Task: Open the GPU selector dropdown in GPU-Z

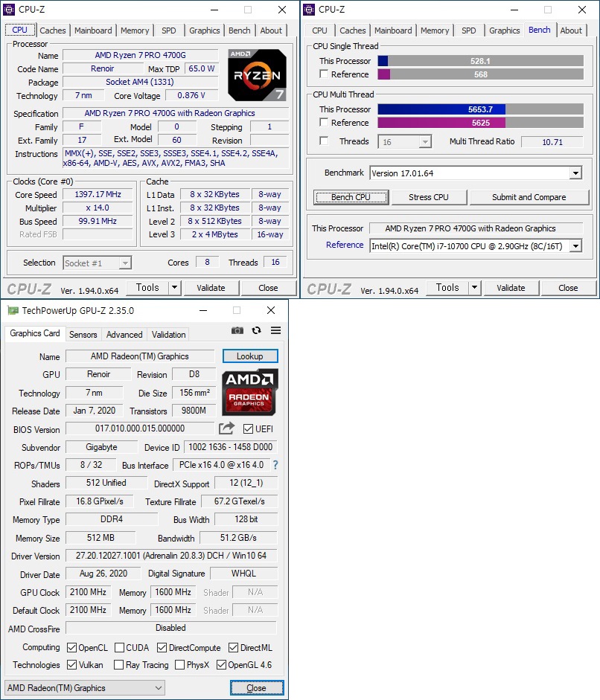Action: 84,687
